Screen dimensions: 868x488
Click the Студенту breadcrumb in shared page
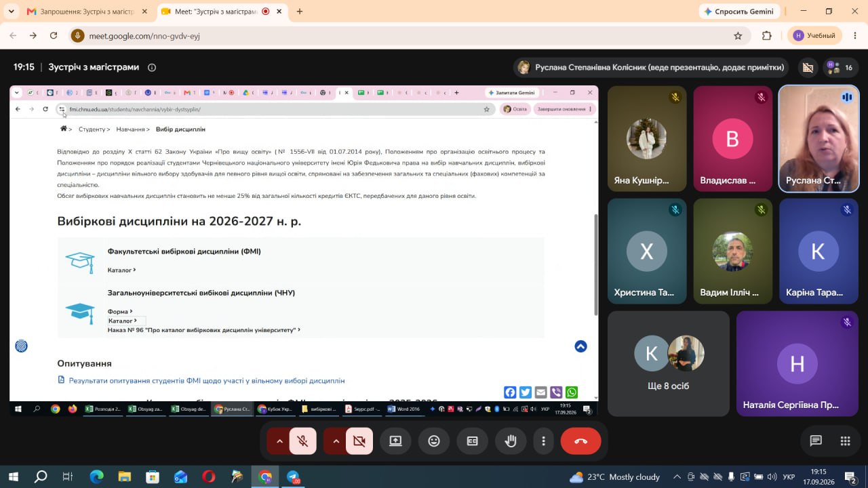[x=94, y=129]
